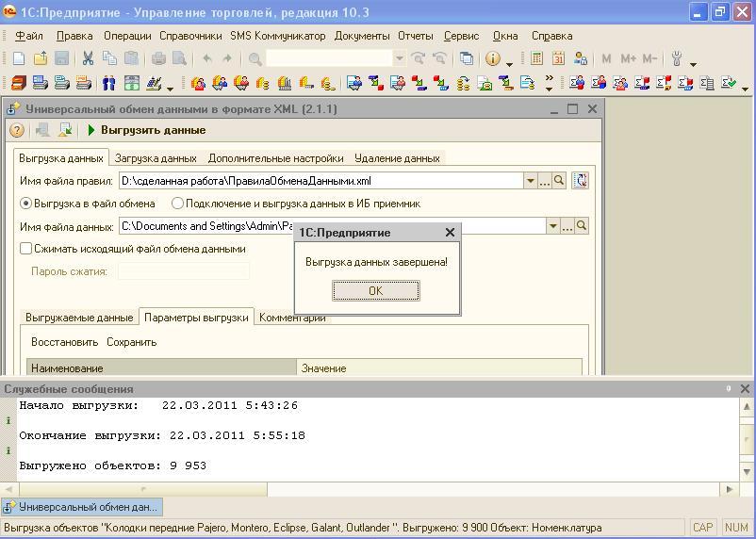The image size is (756, 539).
Task: Click the Cut scissors icon
Action: [88, 58]
